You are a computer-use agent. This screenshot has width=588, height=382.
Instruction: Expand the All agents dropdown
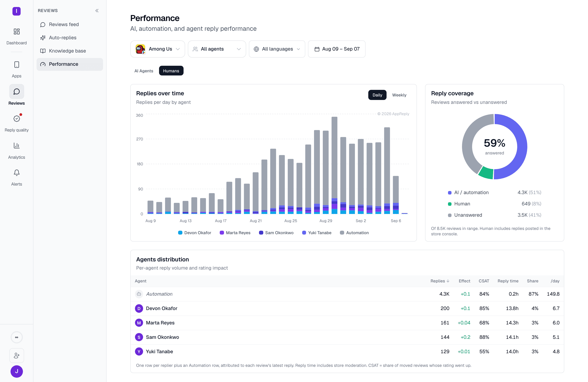tap(217, 49)
